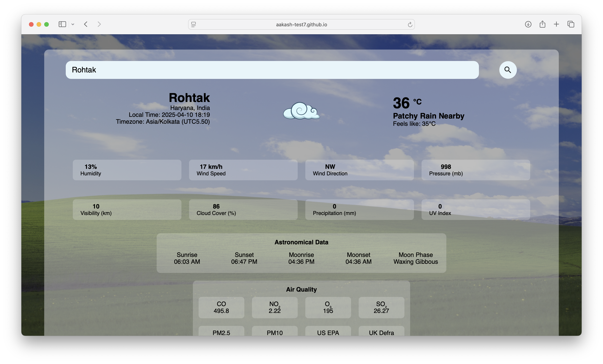Click the Pressure (mb) 998 card
Image resolution: width=603 pixels, height=364 pixels.
[476, 170]
